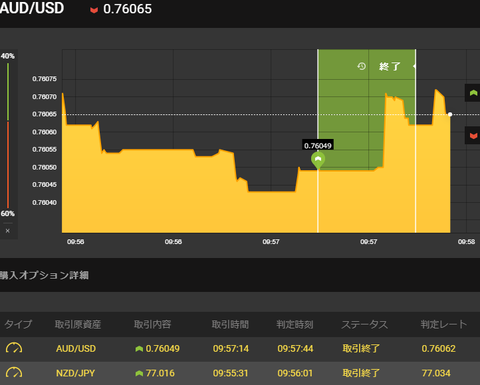Click the 0.76075 price axis label

[x=44, y=79]
